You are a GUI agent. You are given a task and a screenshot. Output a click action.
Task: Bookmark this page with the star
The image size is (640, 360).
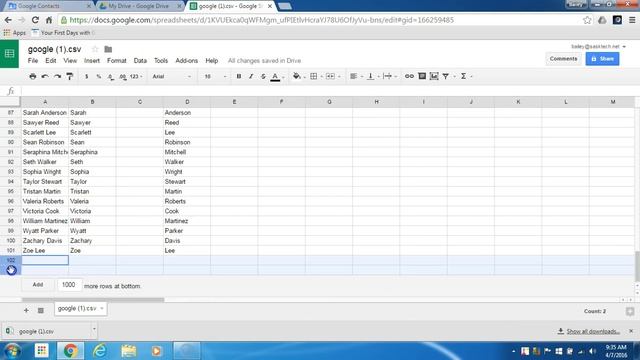pyautogui.click(x=587, y=20)
